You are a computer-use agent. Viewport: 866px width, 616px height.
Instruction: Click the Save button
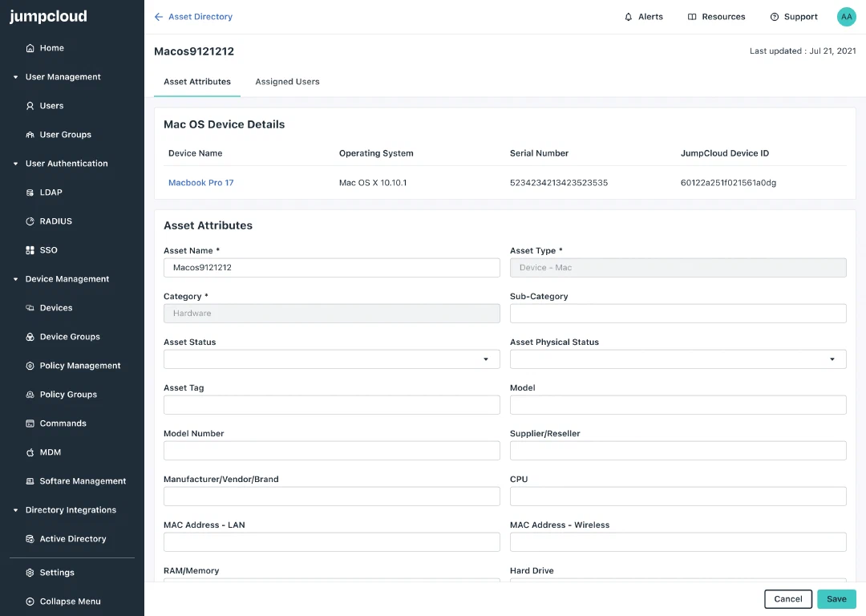[836, 599]
